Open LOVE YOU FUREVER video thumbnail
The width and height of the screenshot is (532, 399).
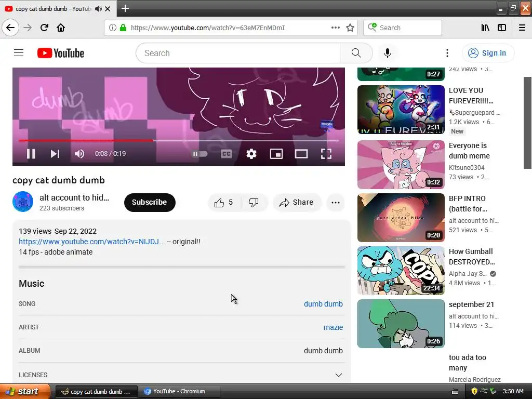(401, 110)
